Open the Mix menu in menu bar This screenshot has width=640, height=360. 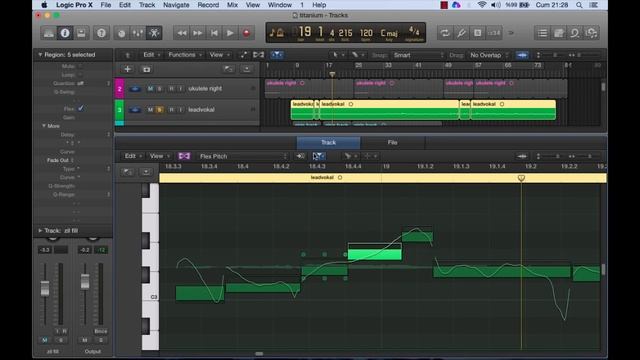232,5
